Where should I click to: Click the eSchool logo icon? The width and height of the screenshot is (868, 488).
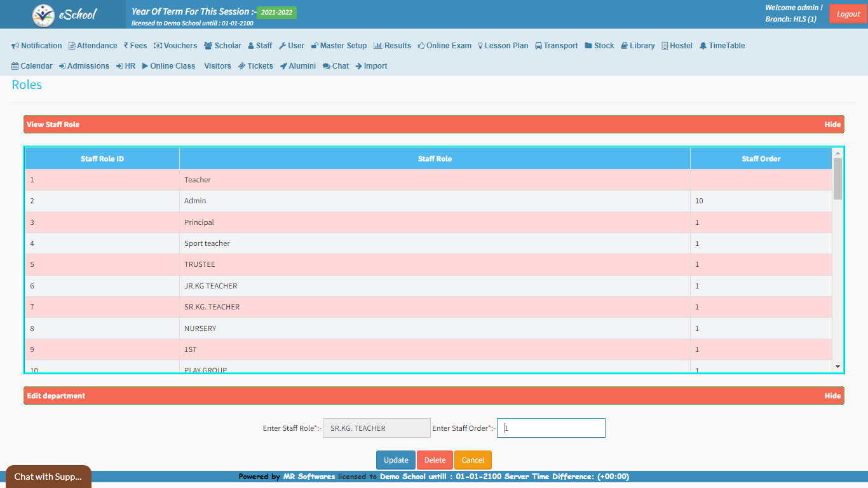(x=43, y=15)
